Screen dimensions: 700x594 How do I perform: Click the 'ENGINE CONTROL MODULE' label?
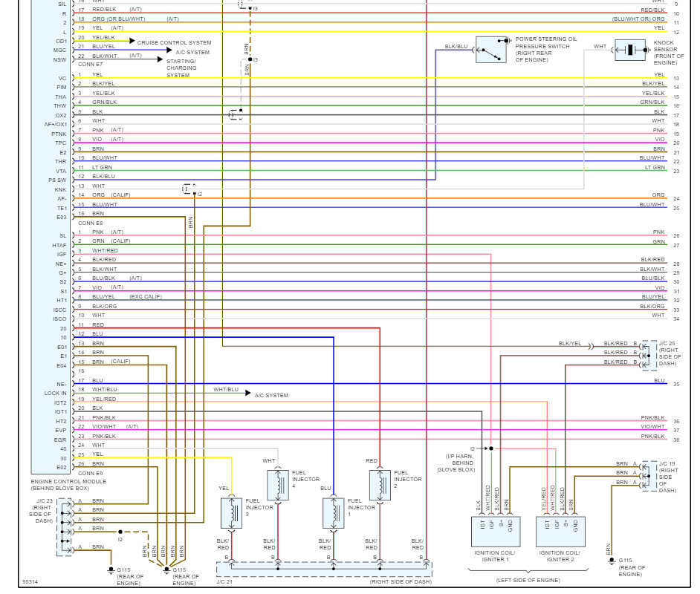pyautogui.click(x=68, y=482)
